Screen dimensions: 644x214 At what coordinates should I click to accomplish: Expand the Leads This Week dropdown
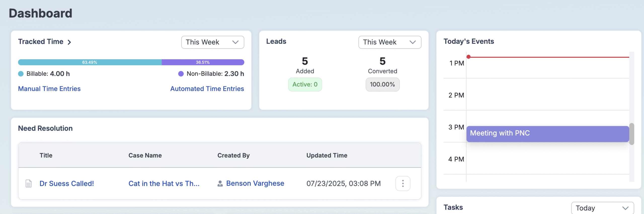[x=389, y=42]
